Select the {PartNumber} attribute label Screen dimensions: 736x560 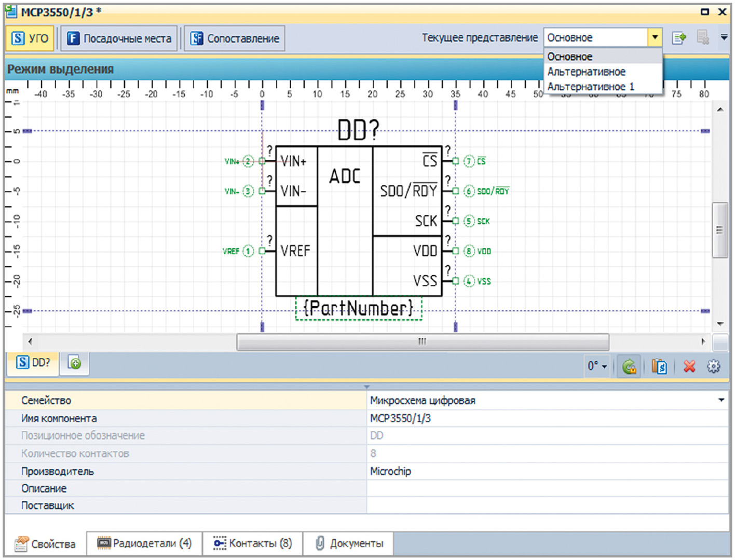click(x=359, y=308)
